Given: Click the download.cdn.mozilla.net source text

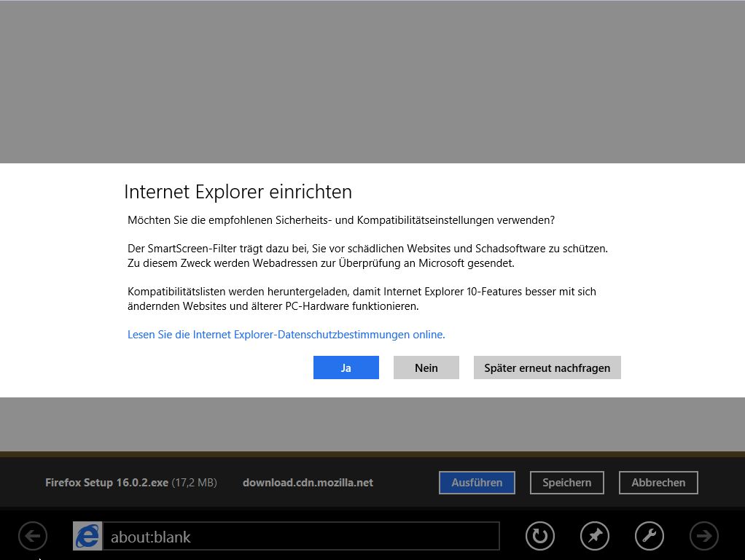Looking at the screenshot, I should (308, 483).
